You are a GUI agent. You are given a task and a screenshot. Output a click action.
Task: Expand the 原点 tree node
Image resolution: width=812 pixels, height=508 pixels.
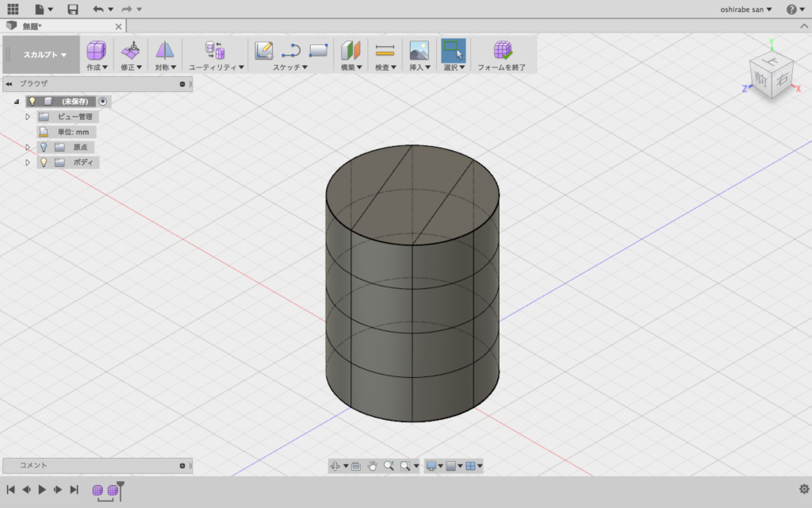tap(28, 147)
